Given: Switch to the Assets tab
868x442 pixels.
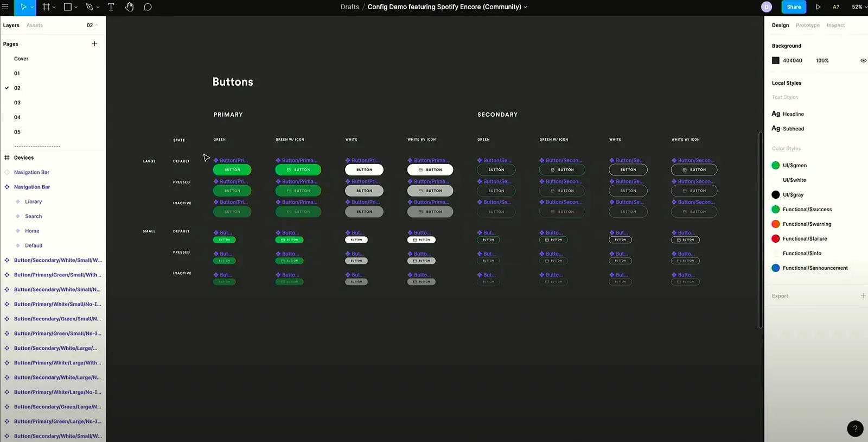Looking at the screenshot, I should 35,26.
